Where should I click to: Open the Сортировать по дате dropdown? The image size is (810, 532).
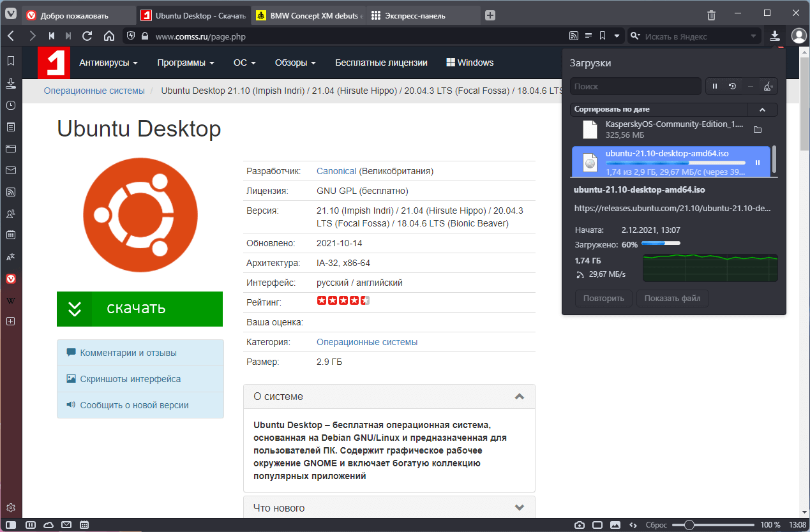click(x=658, y=110)
